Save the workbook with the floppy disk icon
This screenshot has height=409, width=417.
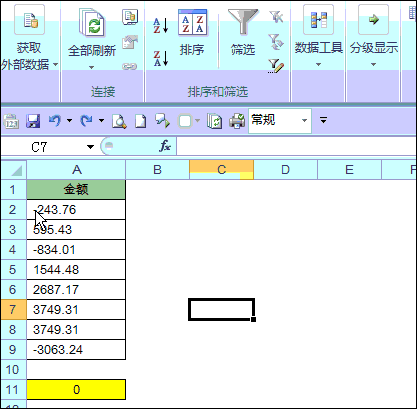coord(33,121)
